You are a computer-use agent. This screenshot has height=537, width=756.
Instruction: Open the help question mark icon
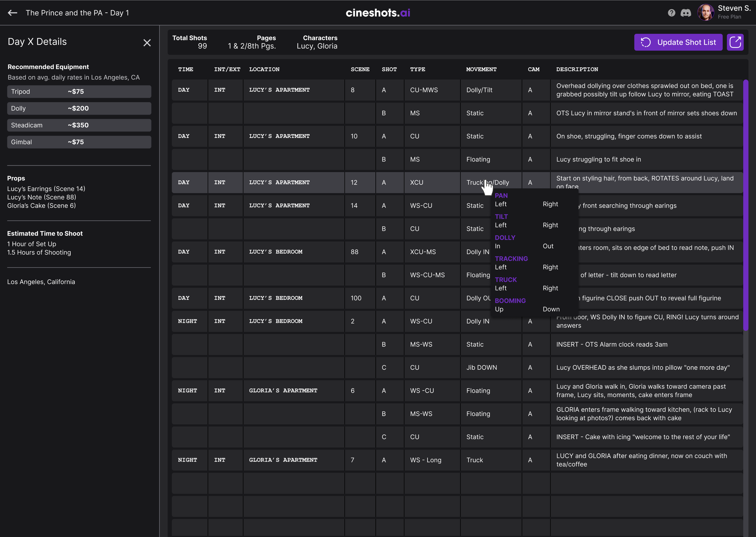coord(671,13)
